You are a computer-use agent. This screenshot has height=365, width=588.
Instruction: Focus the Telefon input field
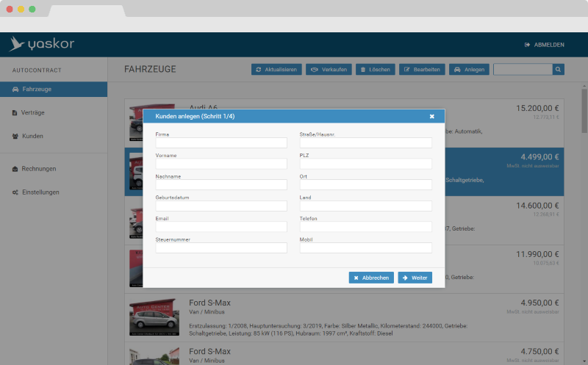[365, 227]
